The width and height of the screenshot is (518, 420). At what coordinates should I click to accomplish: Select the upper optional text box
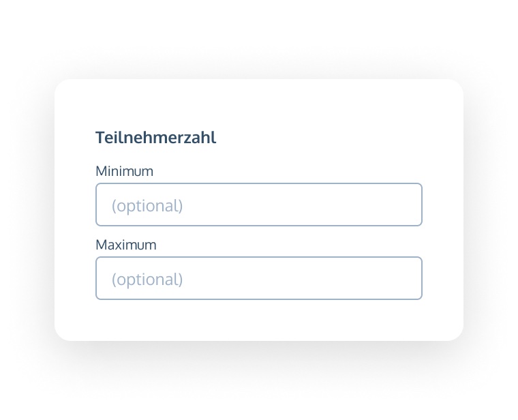coord(259,205)
